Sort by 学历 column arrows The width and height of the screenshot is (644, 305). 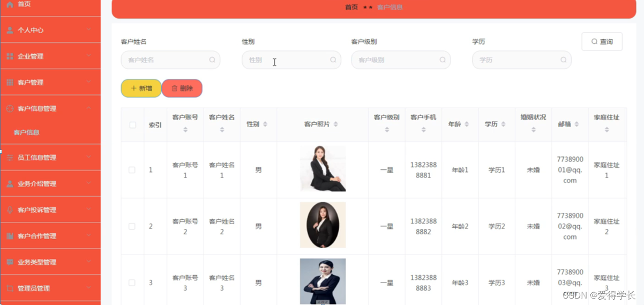(x=503, y=124)
